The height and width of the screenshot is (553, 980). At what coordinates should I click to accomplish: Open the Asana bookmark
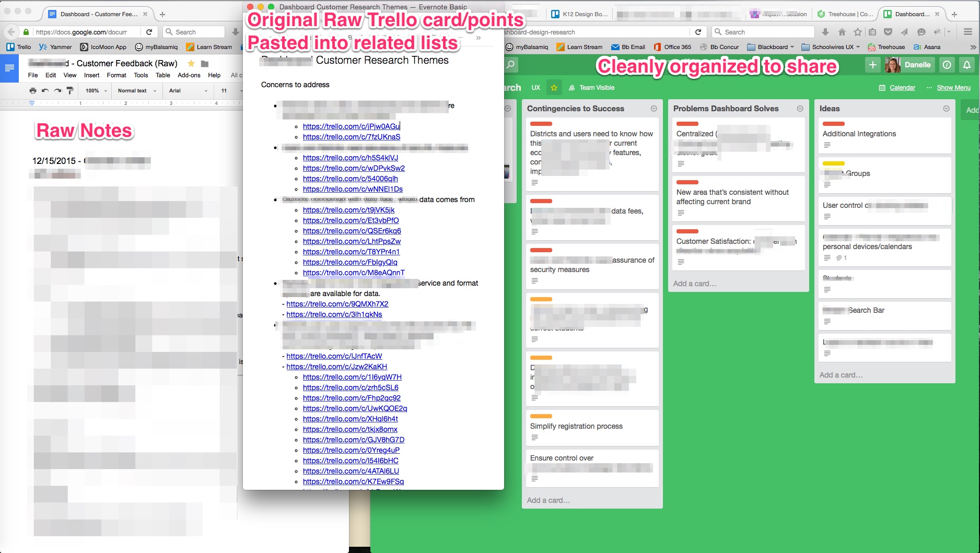click(927, 47)
